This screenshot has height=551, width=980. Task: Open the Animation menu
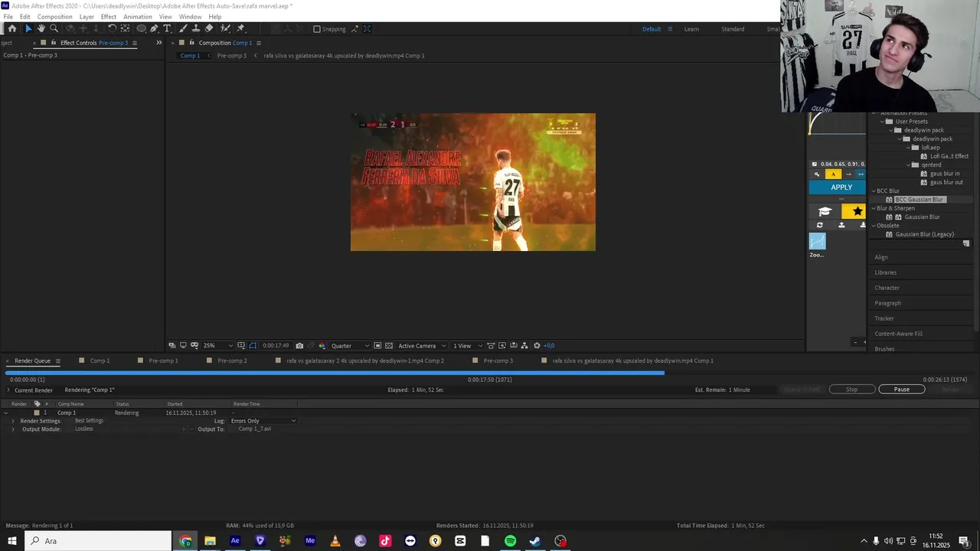click(x=138, y=17)
